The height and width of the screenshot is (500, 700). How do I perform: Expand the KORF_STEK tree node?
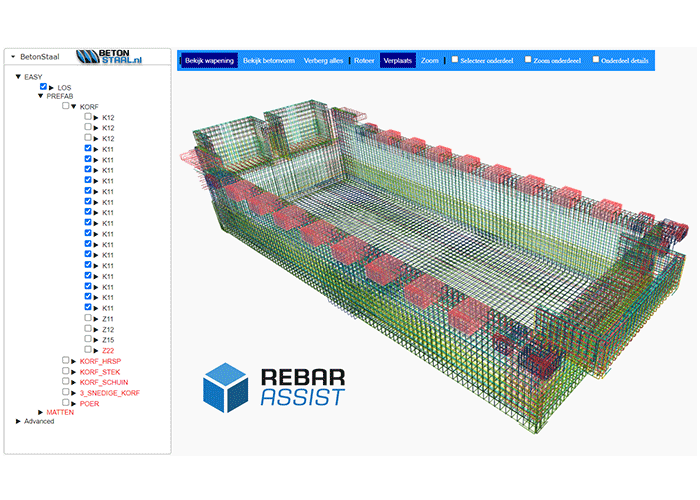pyautogui.click(x=74, y=372)
